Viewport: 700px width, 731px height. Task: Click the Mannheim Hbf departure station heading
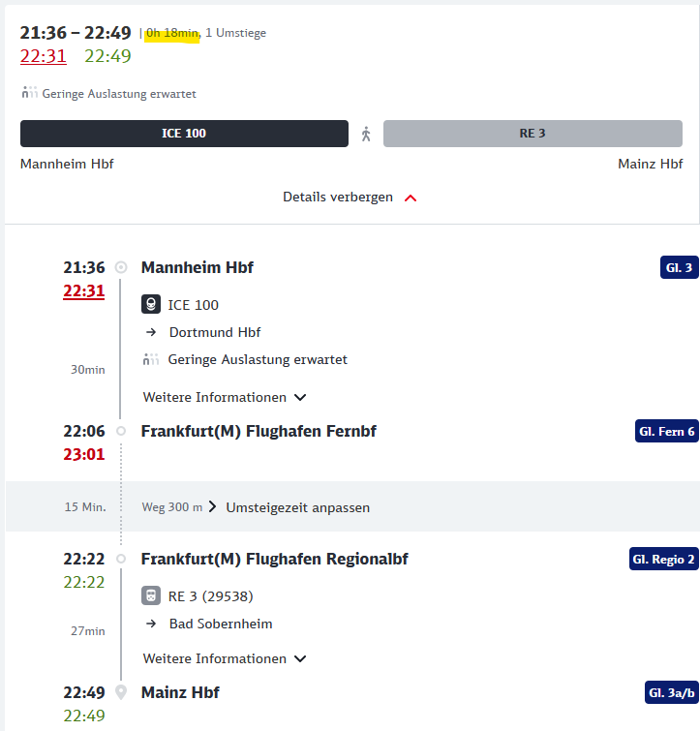coord(198,267)
